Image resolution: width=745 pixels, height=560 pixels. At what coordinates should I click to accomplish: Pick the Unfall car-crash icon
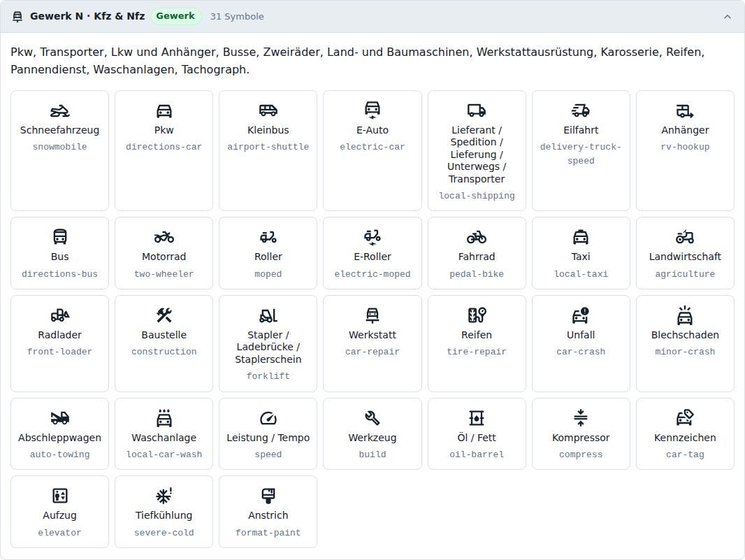[x=581, y=315]
